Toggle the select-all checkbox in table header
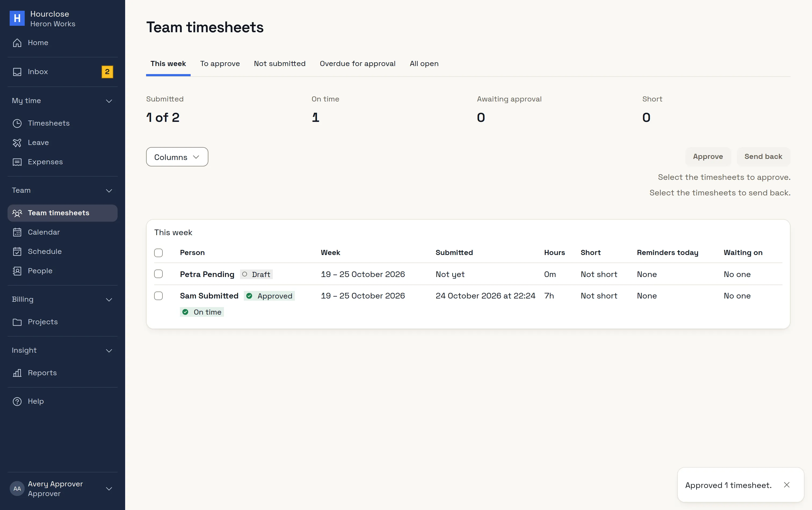Viewport: 812px width, 510px height. pos(158,253)
